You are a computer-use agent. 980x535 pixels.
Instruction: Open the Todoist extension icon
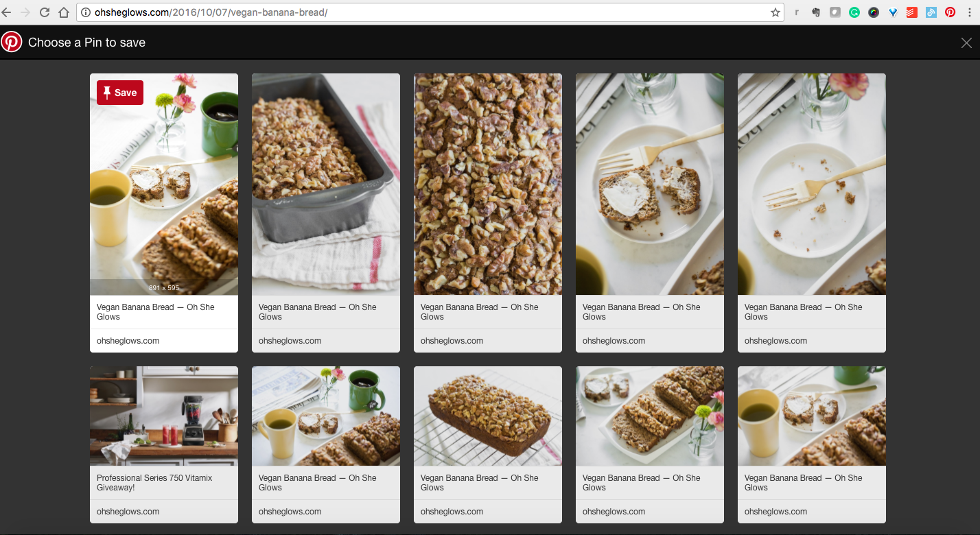(911, 12)
